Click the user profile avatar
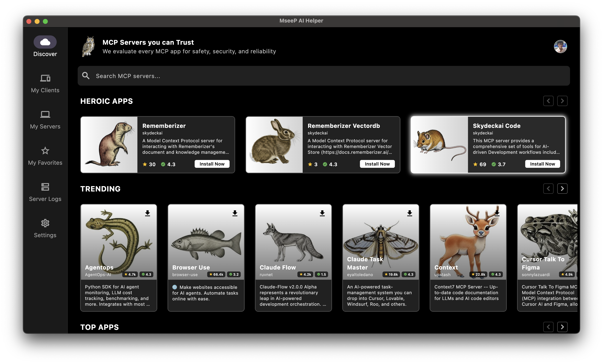The image size is (603, 364). point(560,47)
